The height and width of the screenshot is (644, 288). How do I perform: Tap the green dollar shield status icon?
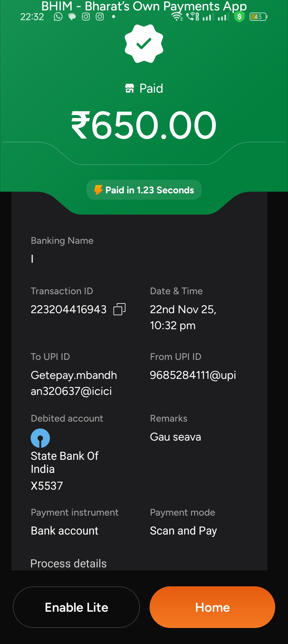pyautogui.click(x=239, y=17)
